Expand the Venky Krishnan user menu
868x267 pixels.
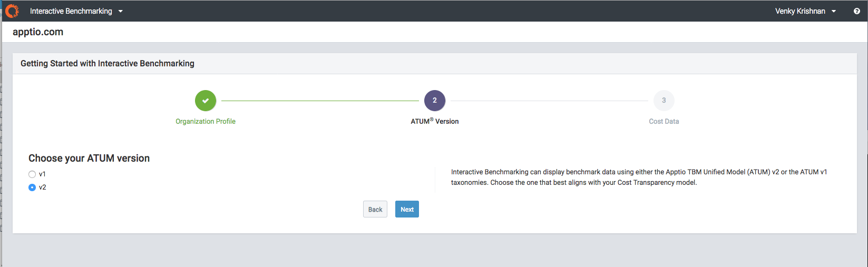pos(805,11)
